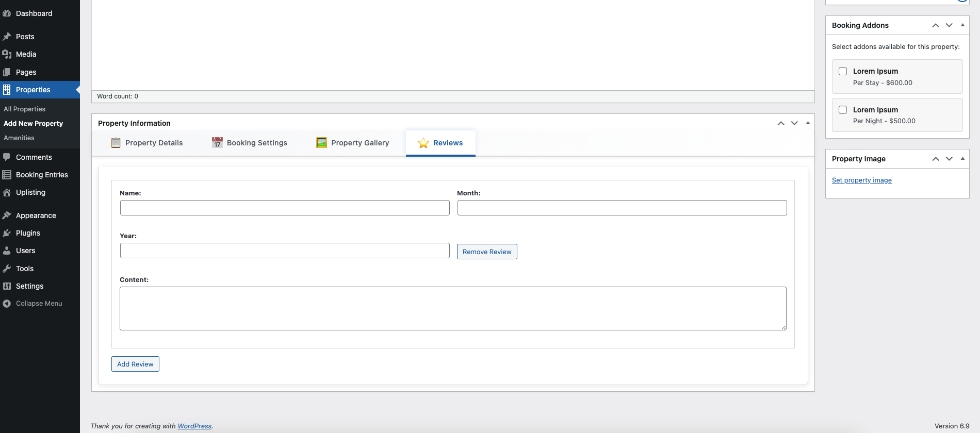Click the Users person icon

coord(7,251)
